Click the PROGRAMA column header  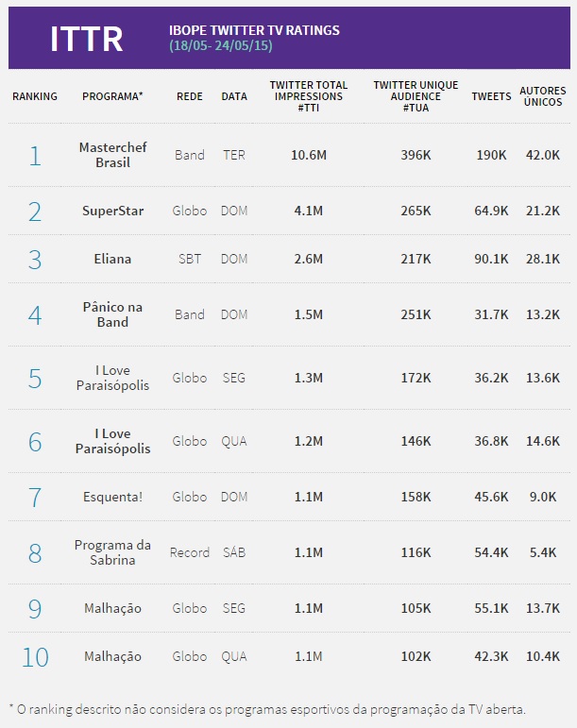[x=112, y=96]
